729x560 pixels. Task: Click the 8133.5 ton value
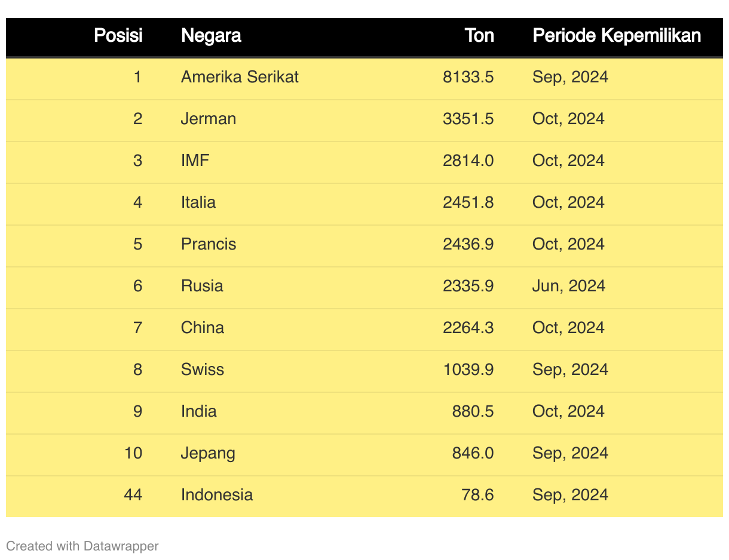[x=468, y=77]
